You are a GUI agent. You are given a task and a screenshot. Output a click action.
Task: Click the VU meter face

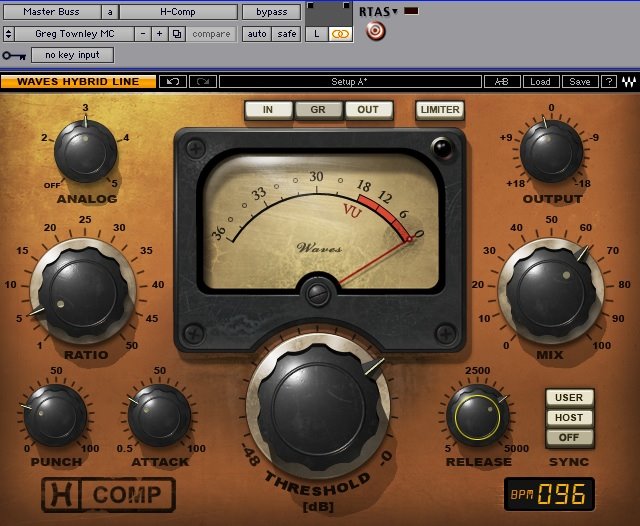[x=320, y=220]
